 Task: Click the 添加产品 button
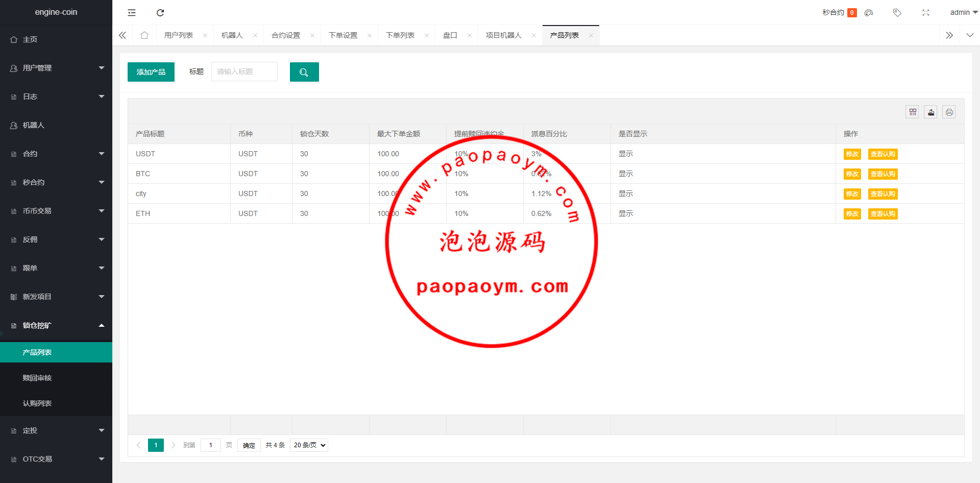151,72
